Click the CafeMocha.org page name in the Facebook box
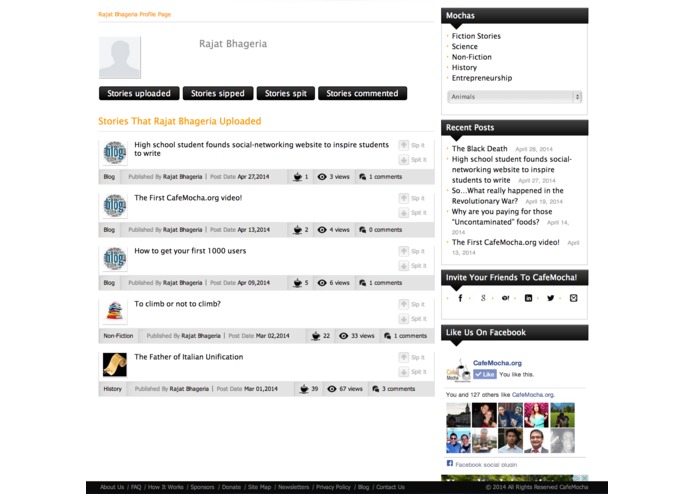 point(497,363)
